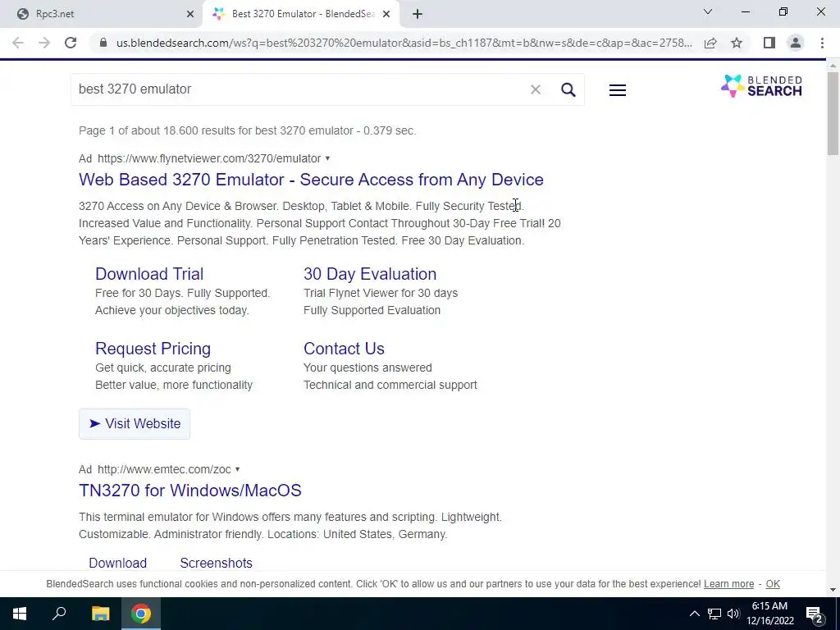Click the browser forward arrow

click(x=44, y=43)
